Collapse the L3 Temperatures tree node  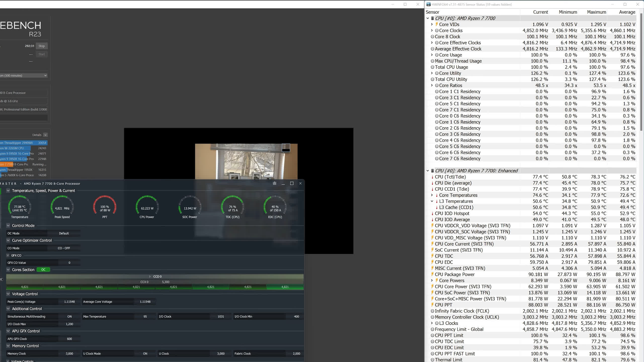(432, 201)
